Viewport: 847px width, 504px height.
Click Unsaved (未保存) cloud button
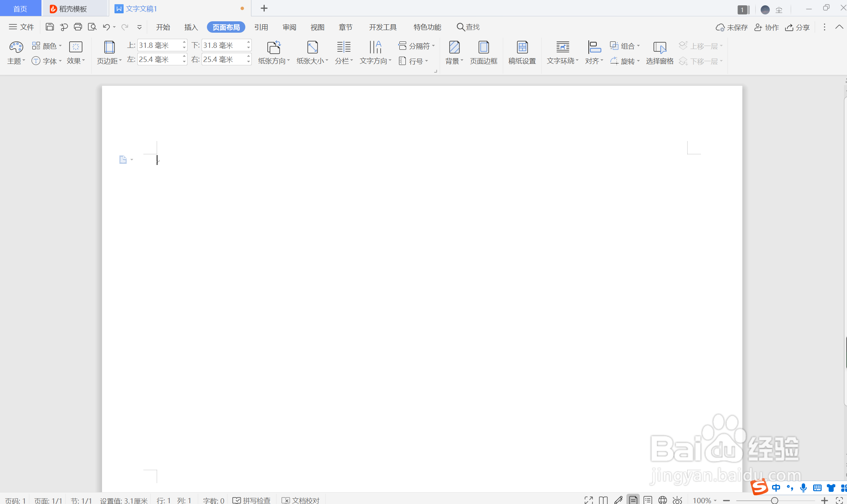[732, 27]
